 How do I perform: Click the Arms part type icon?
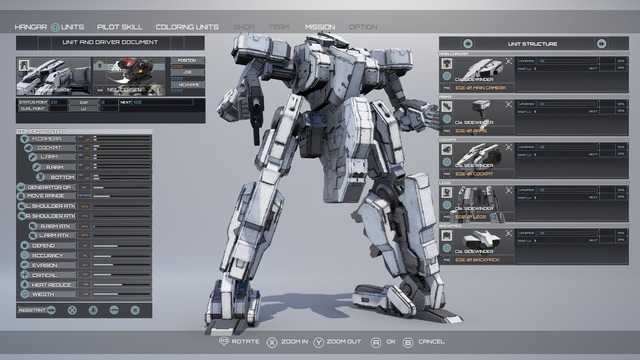[447, 107]
